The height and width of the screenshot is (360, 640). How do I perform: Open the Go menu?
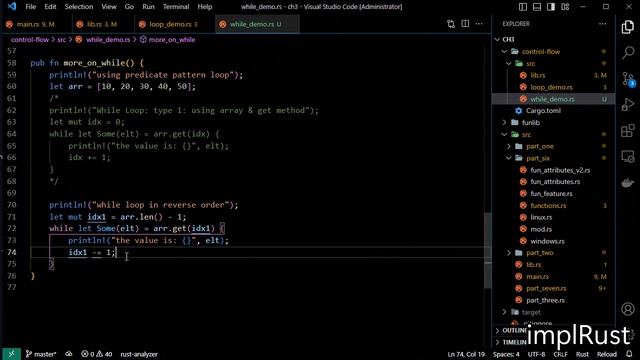tap(129, 7)
